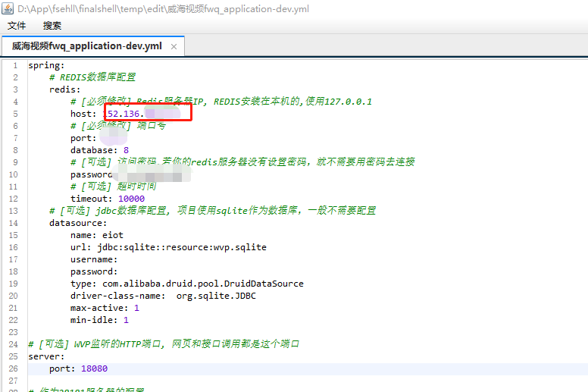Image resolution: width=588 pixels, height=392 pixels.
Task: Click the 'max-active: 1' line
Action: (x=105, y=308)
